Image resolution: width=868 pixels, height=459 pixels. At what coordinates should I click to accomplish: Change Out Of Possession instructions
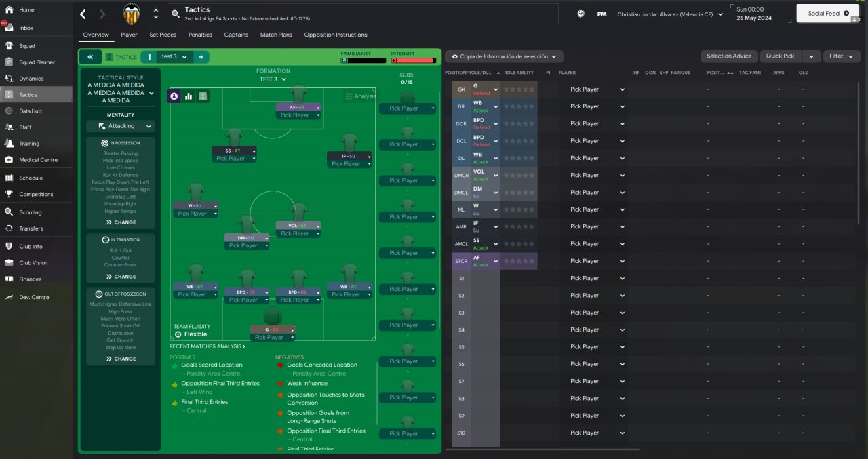pos(121,359)
